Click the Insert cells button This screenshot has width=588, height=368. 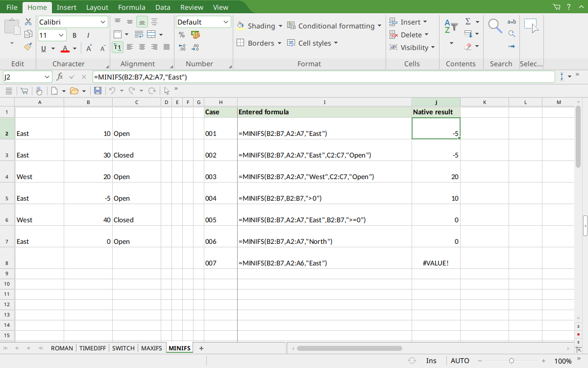(x=408, y=22)
